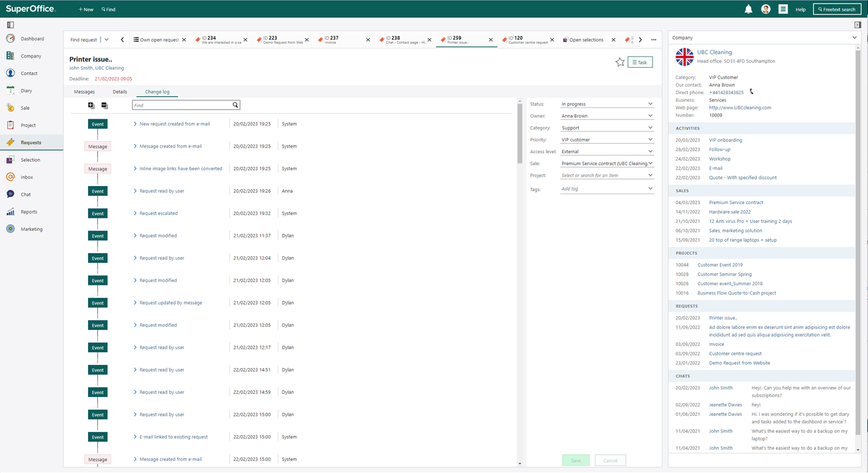Open the Project section

point(28,125)
